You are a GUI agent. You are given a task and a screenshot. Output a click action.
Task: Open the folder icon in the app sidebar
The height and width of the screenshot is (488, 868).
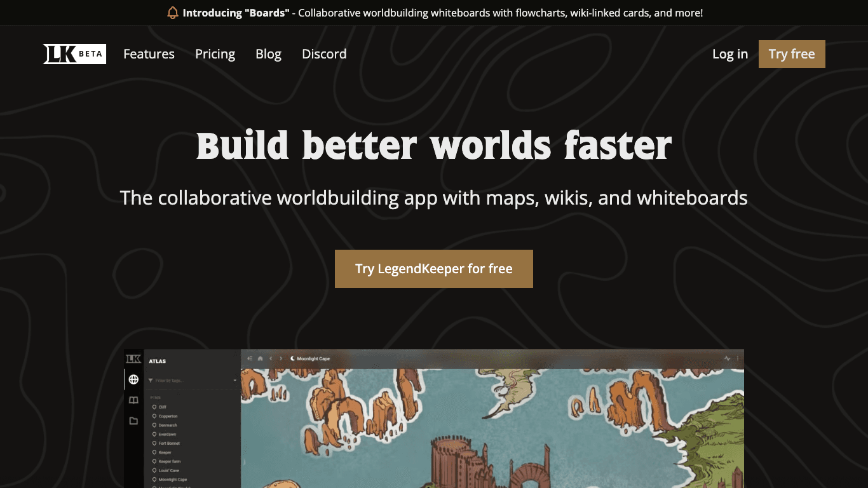click(x=133, y=421)
